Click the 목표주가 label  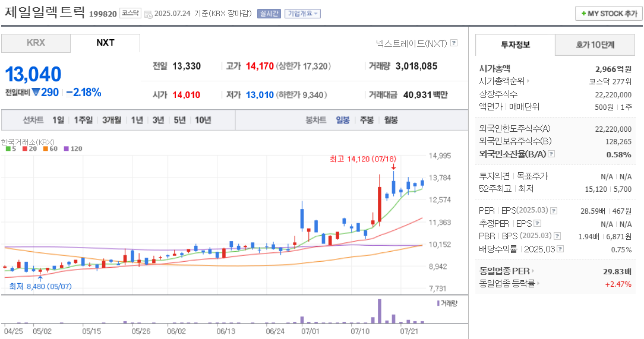click(x=532, y=176)
